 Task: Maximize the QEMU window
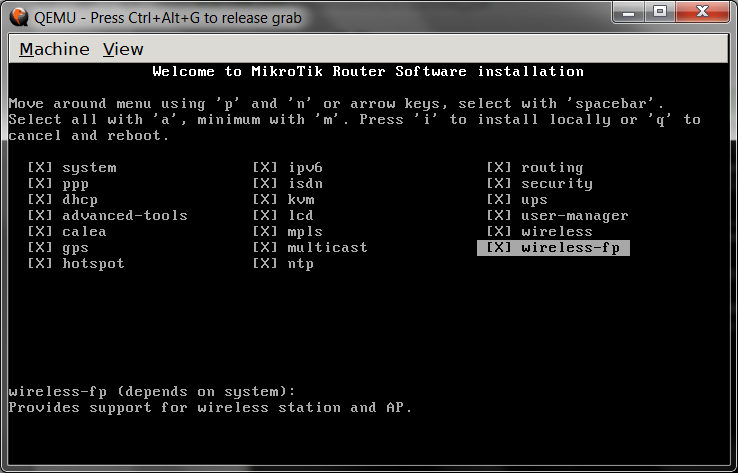point(660,12)
